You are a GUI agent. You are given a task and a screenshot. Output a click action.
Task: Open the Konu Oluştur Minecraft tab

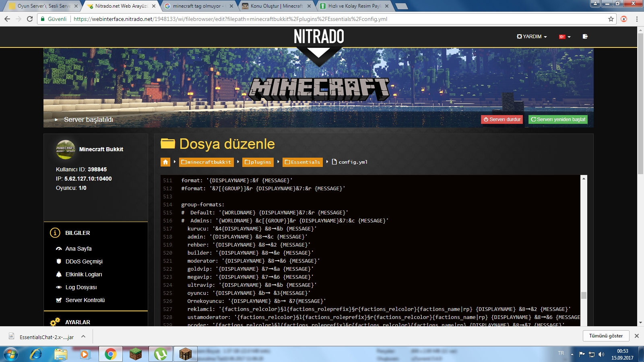[277, 6]
